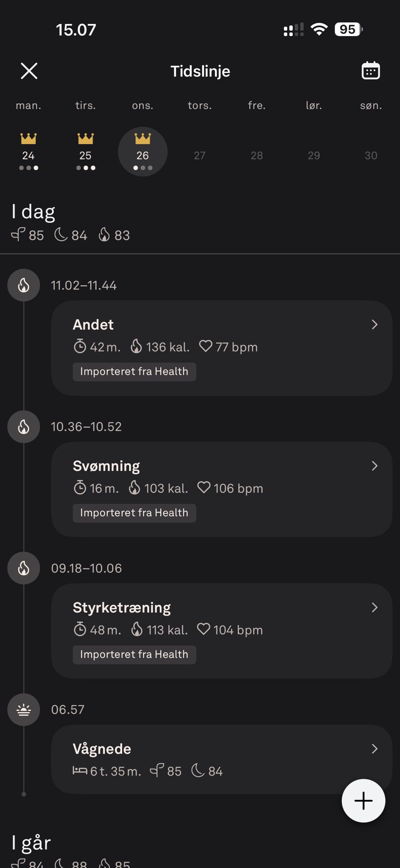Tap sunrise icon beside 06.57 entry
The width and height of the screenshot is (400, 868).
click(24, 710)
